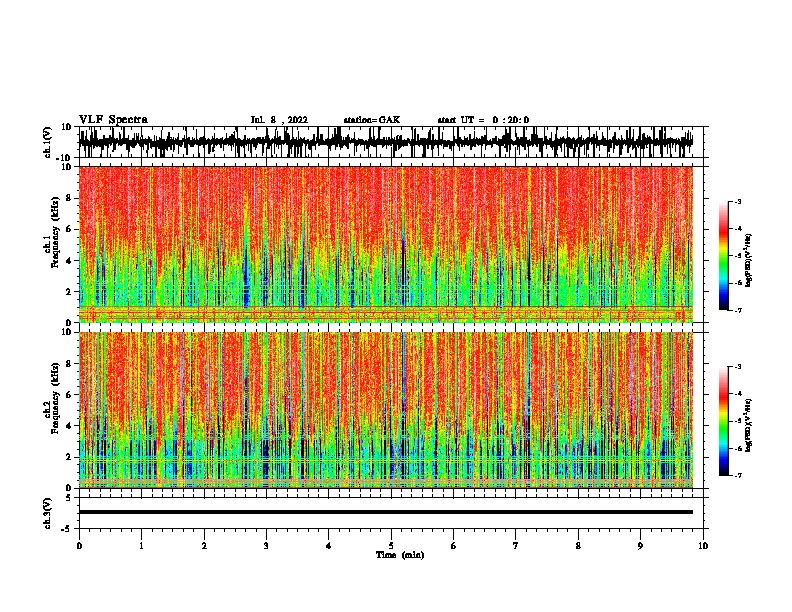Click the "6" kHz tick on ch.2 frequency axis

coord(70,395)
